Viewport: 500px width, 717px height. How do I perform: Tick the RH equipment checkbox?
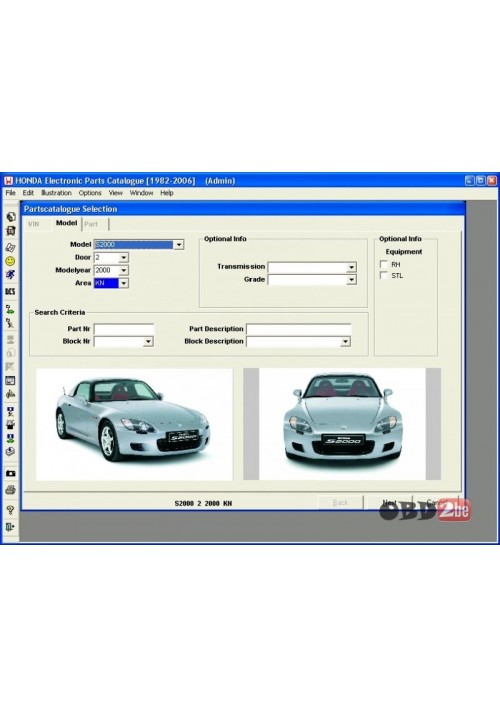(x=384, y=264)
